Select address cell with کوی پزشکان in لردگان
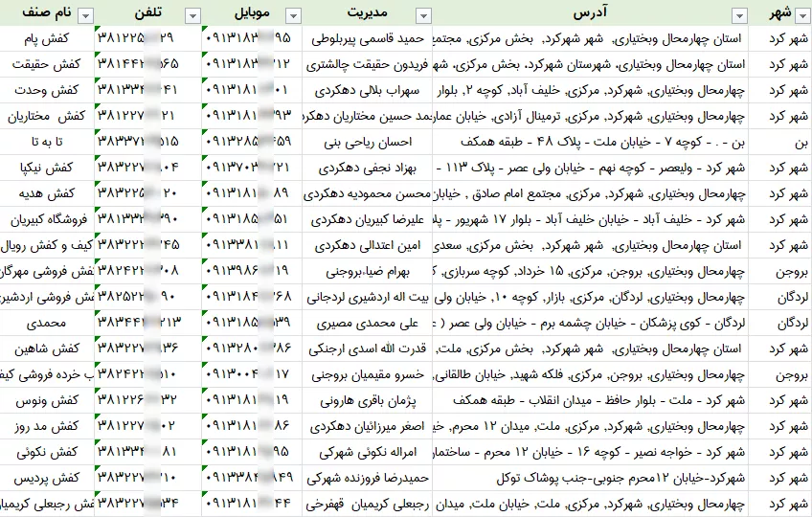 coord(591,324)
